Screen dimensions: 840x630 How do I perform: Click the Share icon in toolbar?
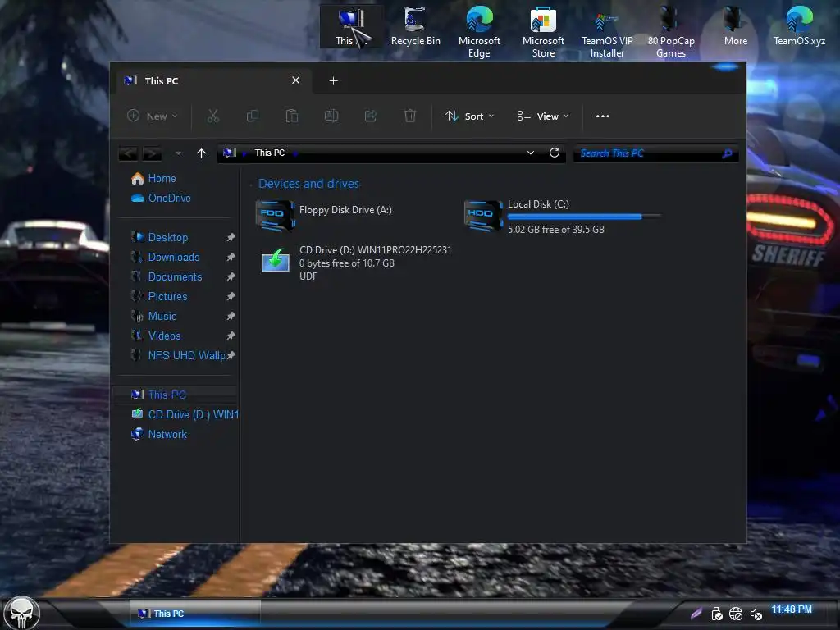[x=371, y=116]
